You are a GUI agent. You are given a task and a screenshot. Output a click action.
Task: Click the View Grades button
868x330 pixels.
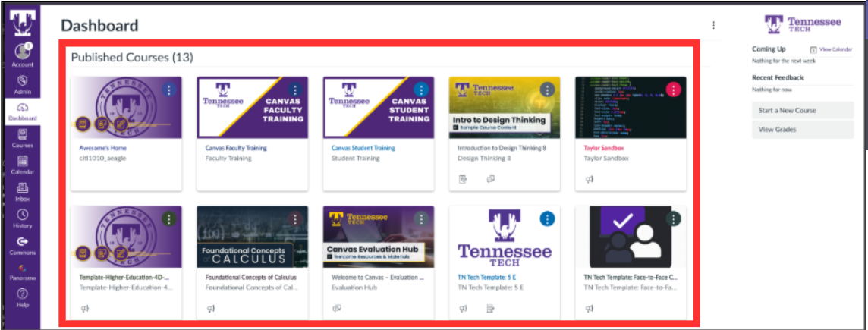[803, 130]
